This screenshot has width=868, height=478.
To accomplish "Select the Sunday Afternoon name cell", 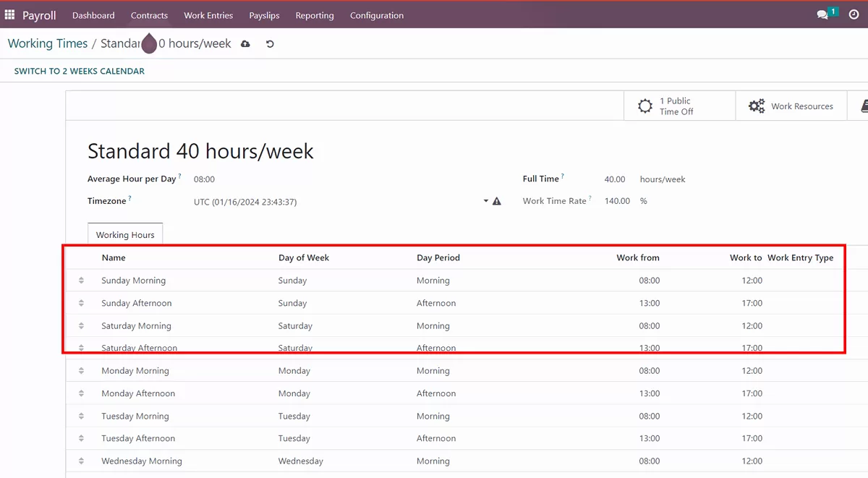I will point(137,303).
